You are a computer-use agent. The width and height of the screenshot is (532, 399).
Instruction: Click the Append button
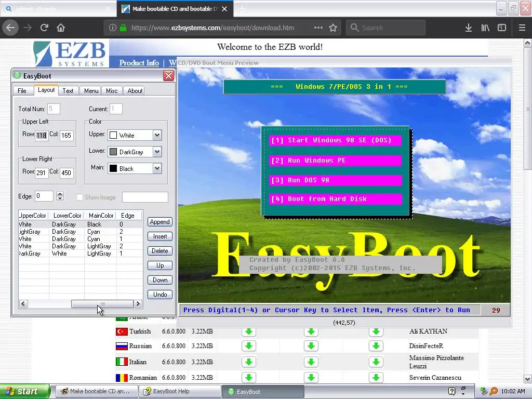[x=160, y=222]
